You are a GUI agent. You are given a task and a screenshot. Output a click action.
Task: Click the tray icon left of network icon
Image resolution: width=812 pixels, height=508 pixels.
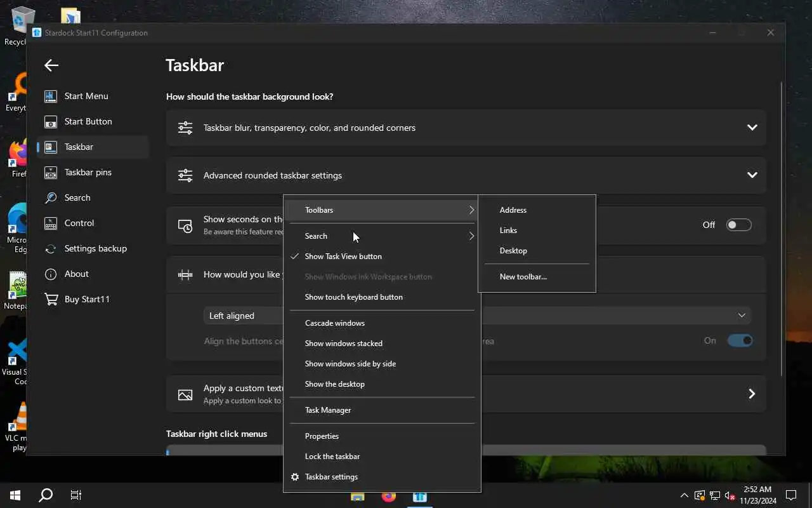point(699,495)
